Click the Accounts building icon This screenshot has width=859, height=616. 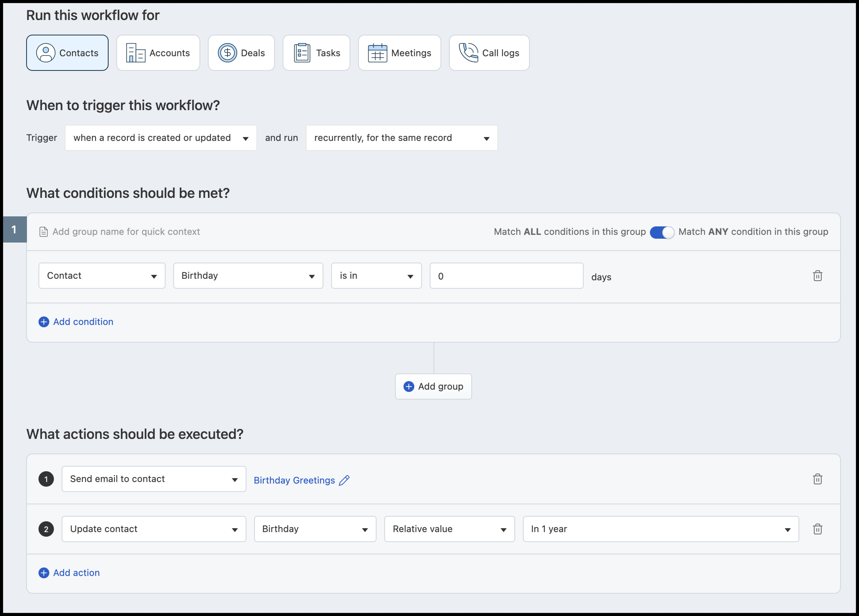(x=135, y=53)
